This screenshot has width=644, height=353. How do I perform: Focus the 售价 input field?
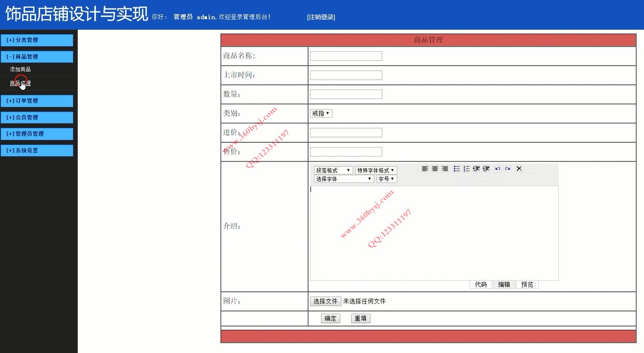(346, 152)
